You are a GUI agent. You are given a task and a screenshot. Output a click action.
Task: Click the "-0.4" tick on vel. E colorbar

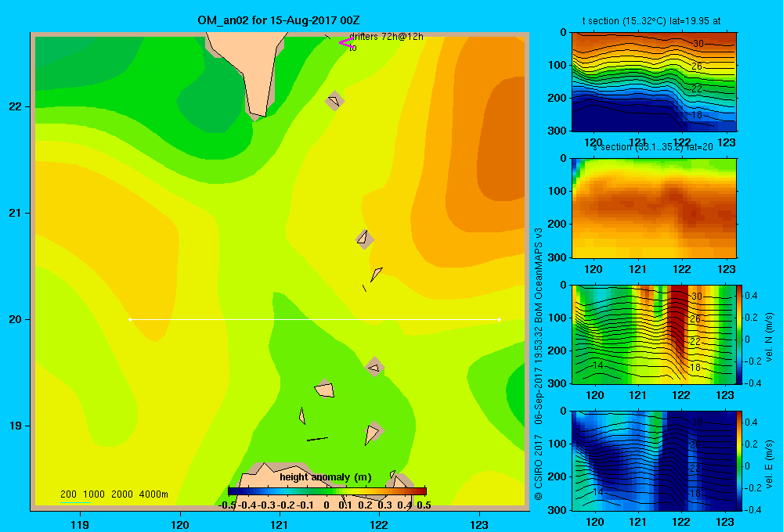coord(752,509)
